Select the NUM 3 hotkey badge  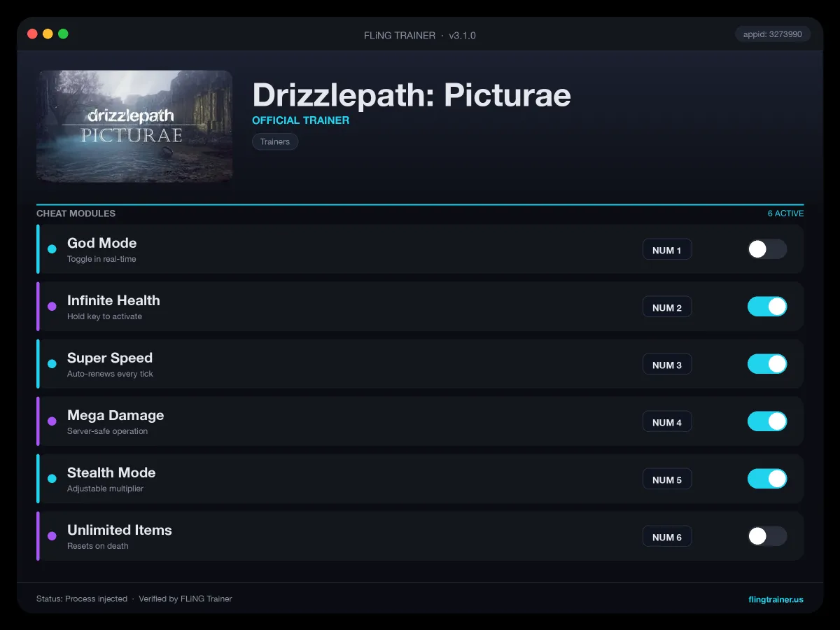click(x=667, y=365)
